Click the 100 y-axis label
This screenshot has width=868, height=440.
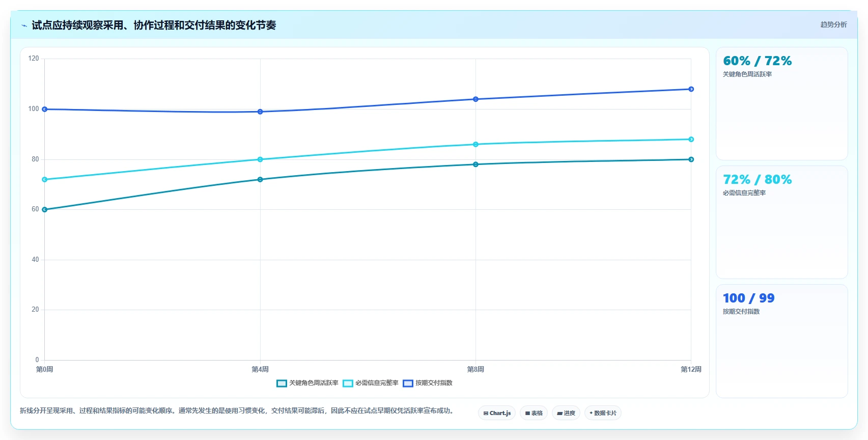click(34, 109)
